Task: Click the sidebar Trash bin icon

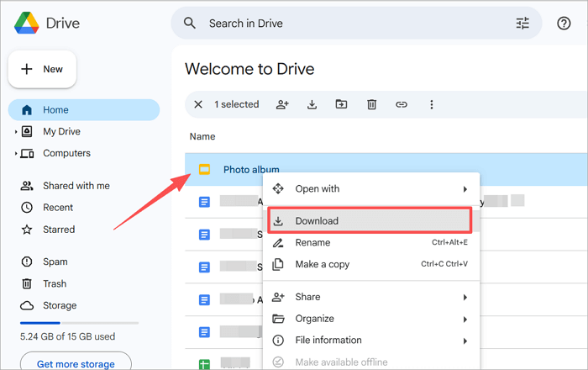Action: [27, 283]
